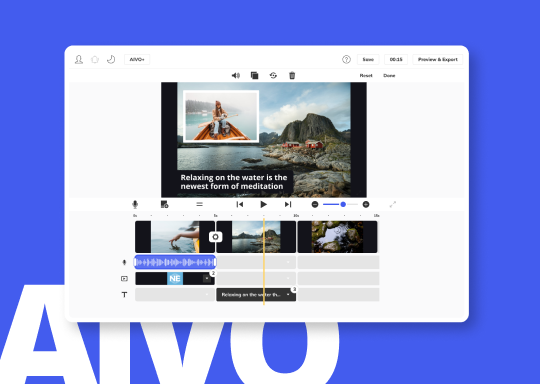This screenshot has height=384, width=540.
Task: Open help with the question mark icon
Action: click(x=346, y=60)
